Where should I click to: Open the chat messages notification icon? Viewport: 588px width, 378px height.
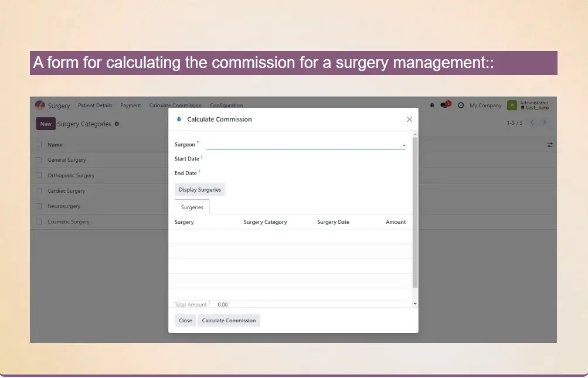pos(444,105)
